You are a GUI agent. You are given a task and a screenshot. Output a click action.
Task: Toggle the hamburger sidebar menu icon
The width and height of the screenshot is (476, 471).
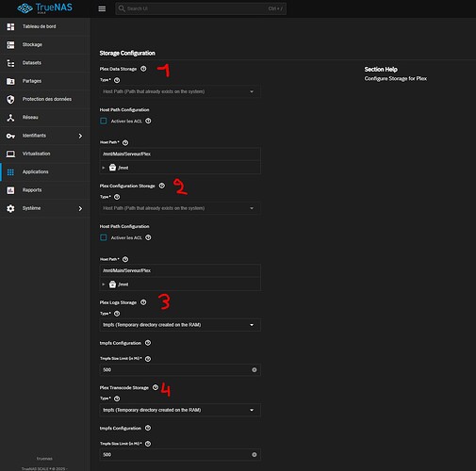click(x=102, y=8)
